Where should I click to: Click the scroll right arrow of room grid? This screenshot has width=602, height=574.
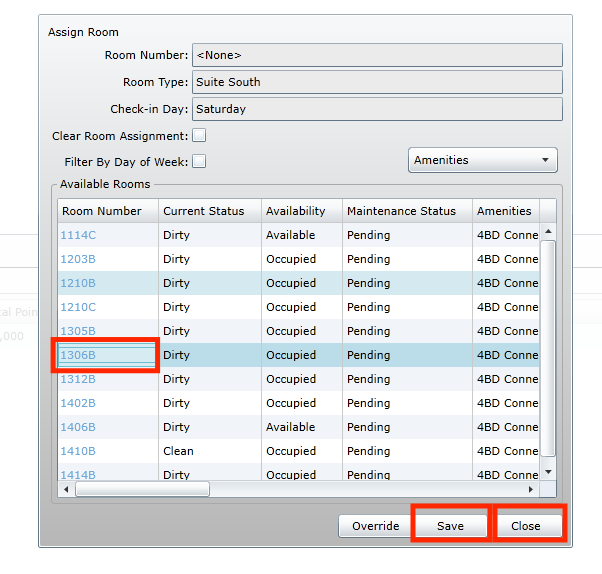[x=531, y=489]
